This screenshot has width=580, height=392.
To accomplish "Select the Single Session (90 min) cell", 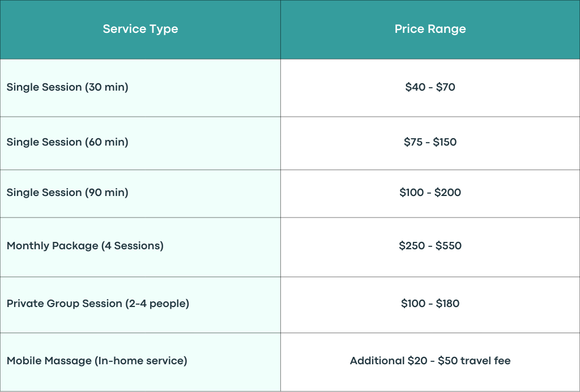I will pyautogui.click(x=140, y=194).
